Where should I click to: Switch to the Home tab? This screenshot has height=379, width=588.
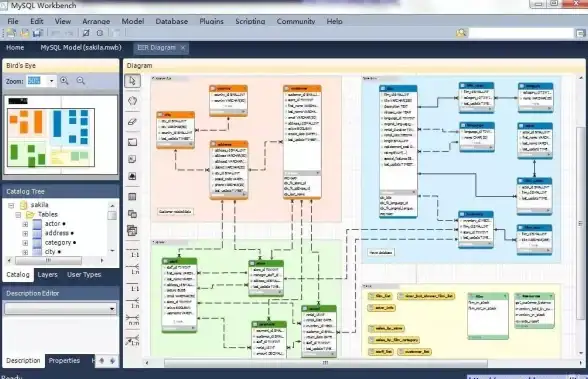point(15,48)
